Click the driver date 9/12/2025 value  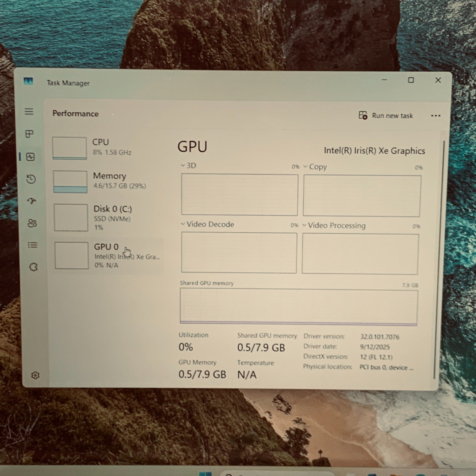(x=375, y=347)
